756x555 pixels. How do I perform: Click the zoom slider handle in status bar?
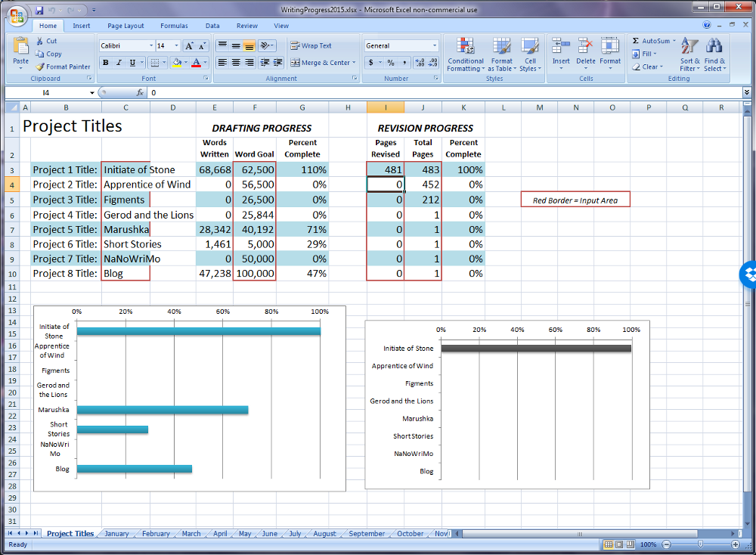(701, 544)
